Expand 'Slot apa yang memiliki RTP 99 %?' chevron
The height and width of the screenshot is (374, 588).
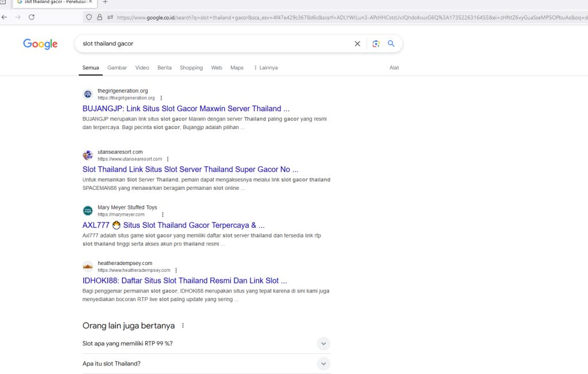pyautogui.click(x=323, y=344)
